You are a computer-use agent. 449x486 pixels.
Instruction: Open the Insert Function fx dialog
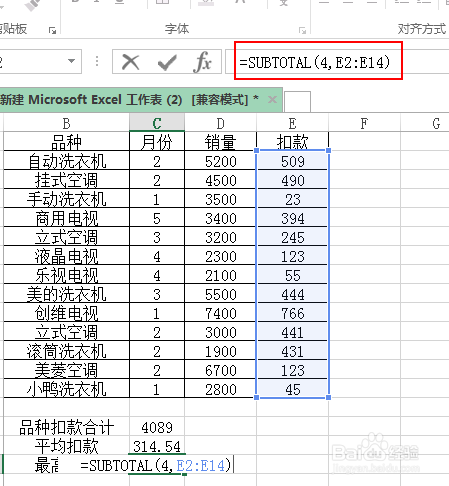(202, 62)
